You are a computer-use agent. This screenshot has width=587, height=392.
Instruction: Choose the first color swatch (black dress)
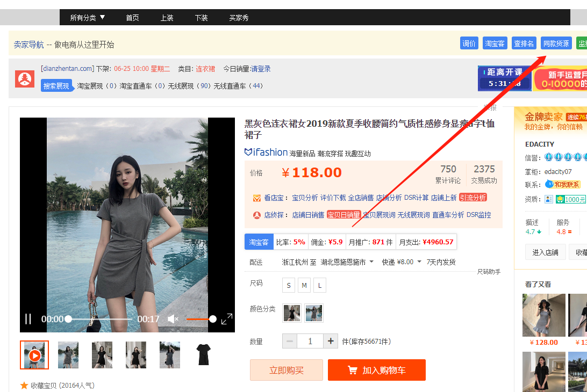292,313
